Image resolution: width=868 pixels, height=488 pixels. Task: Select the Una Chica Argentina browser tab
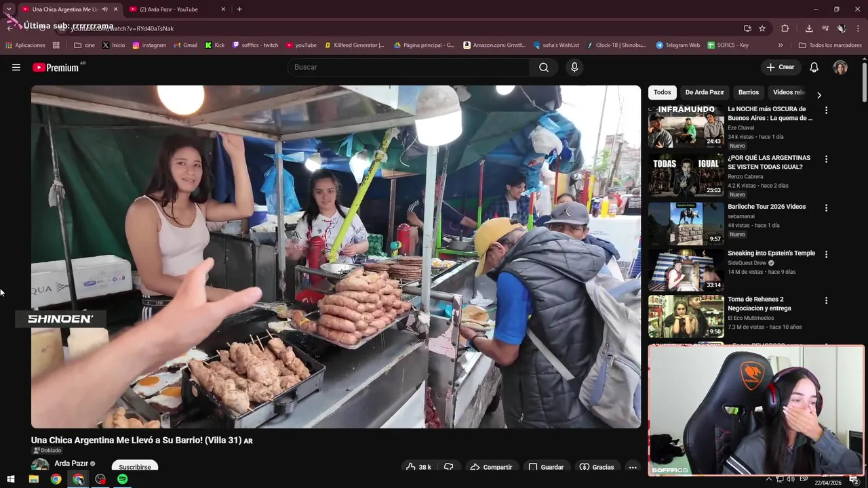pos(69,9)
